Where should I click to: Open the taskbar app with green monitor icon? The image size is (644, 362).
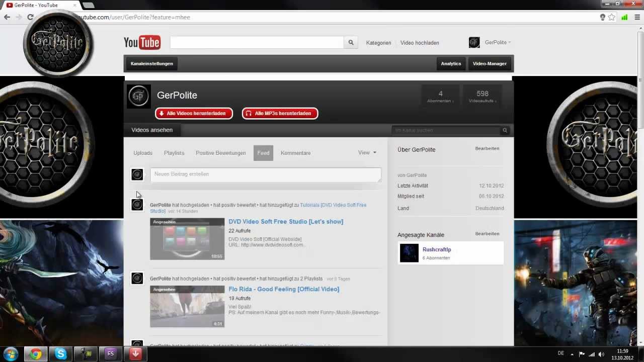85,354
